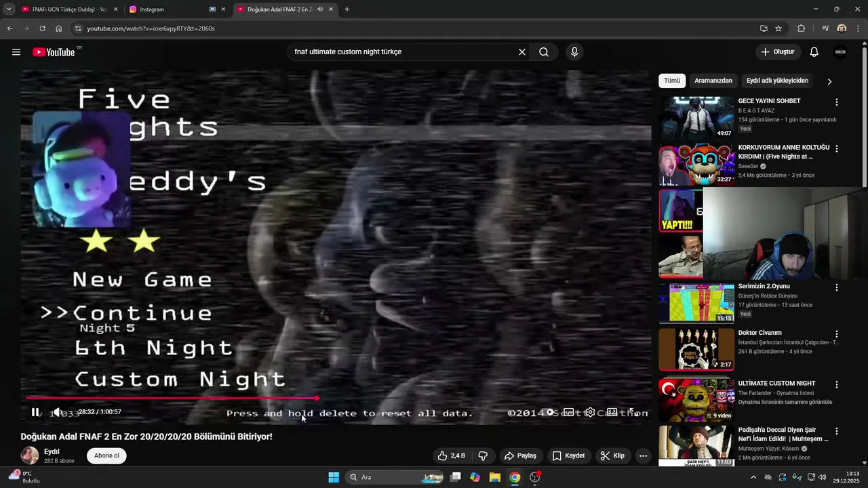Switch to theater mode in the player
Viewport: 868px width, 488px height.
[612, 412]
